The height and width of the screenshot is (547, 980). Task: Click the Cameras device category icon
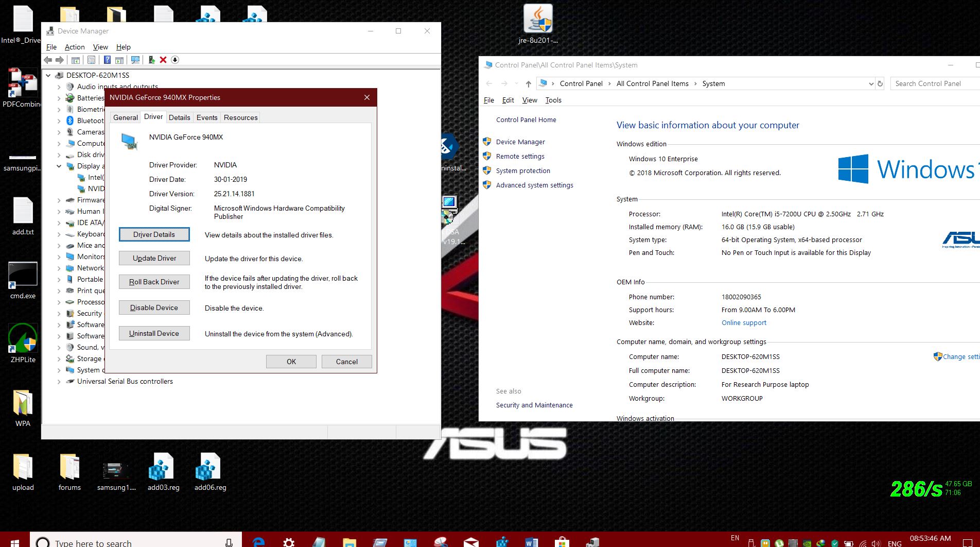coord(70,132)
